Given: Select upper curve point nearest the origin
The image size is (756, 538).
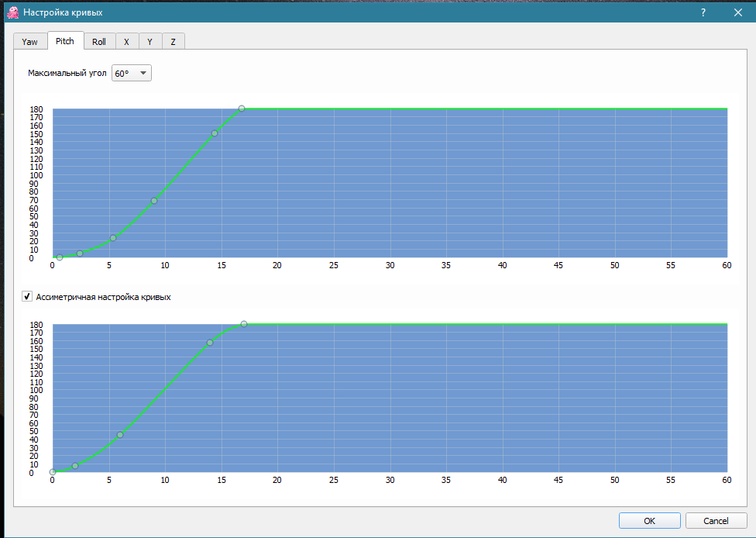Looking at the screenshot, I should tap(60, 257).
